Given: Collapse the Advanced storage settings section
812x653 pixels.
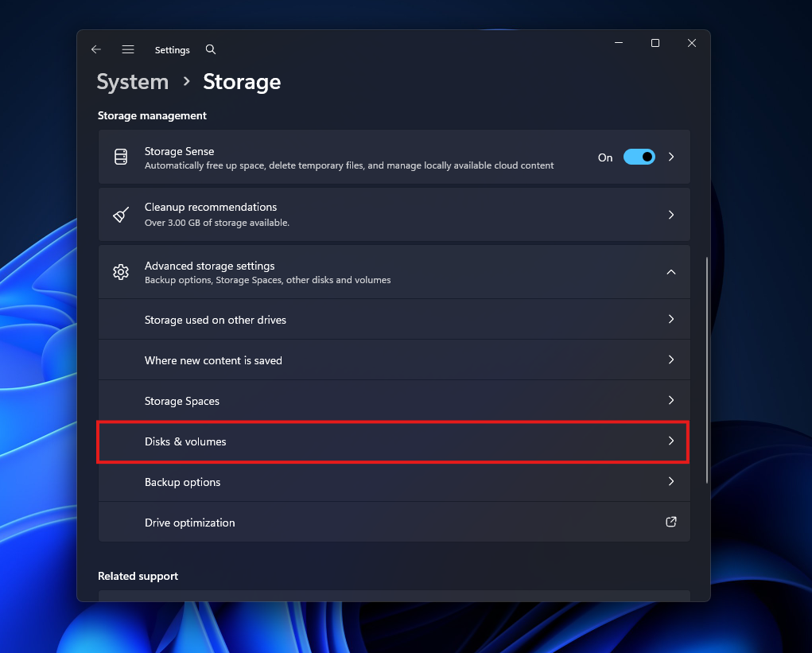Looking at the screenshot, I should coord(670,271).
